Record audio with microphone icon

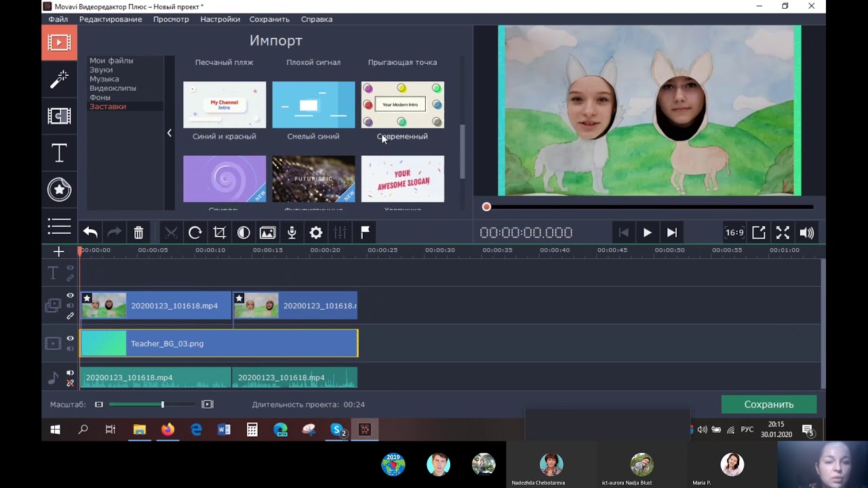coord(292,232)
